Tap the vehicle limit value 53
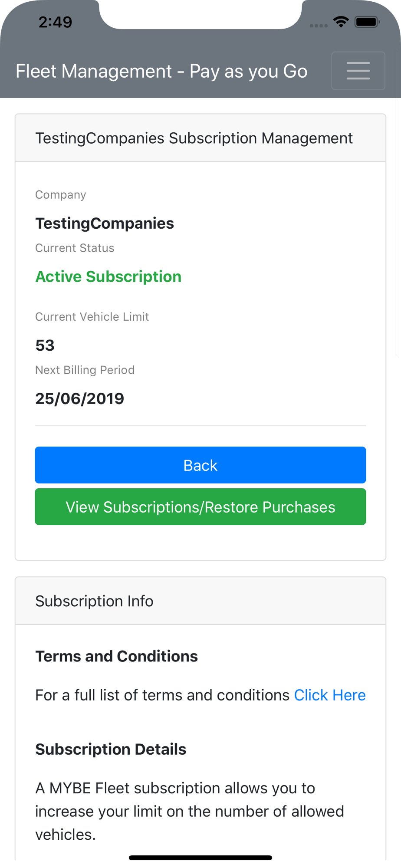This screenshot has height=868, width=401. click(x=45, y=345)
